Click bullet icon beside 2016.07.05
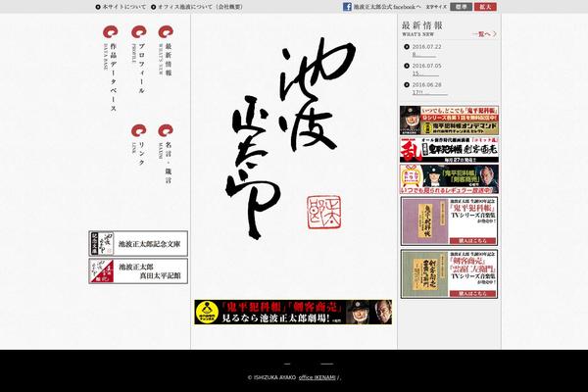The image size is (588, 392). click(x=407, y=66)
